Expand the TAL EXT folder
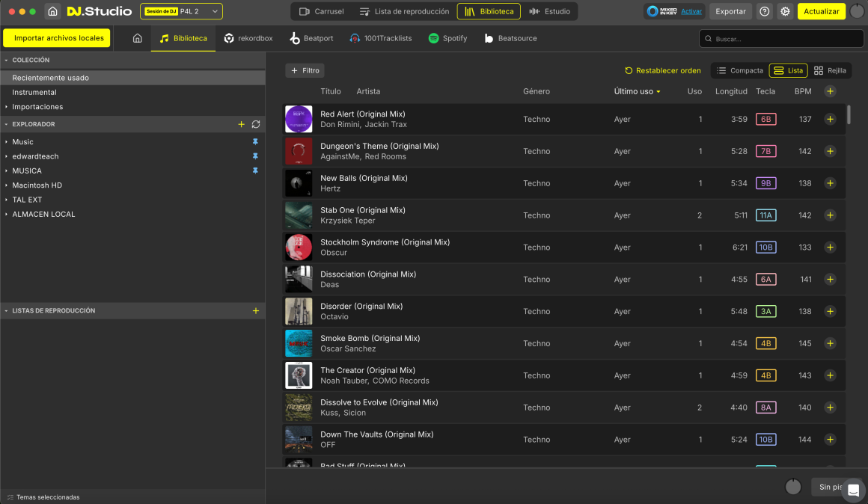Screen dimensions: 868x504 tap(6, 200)
